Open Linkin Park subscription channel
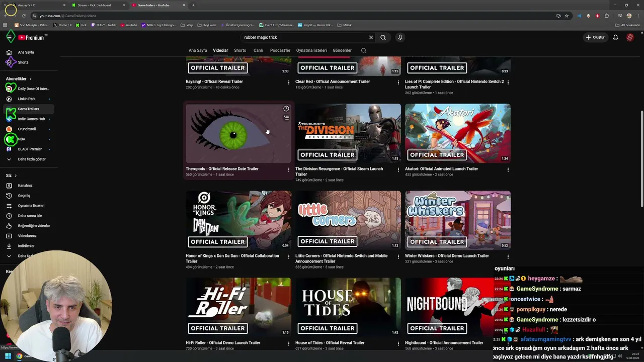The image size is (644, 362). pyautogui.click(x=28, y=99)
